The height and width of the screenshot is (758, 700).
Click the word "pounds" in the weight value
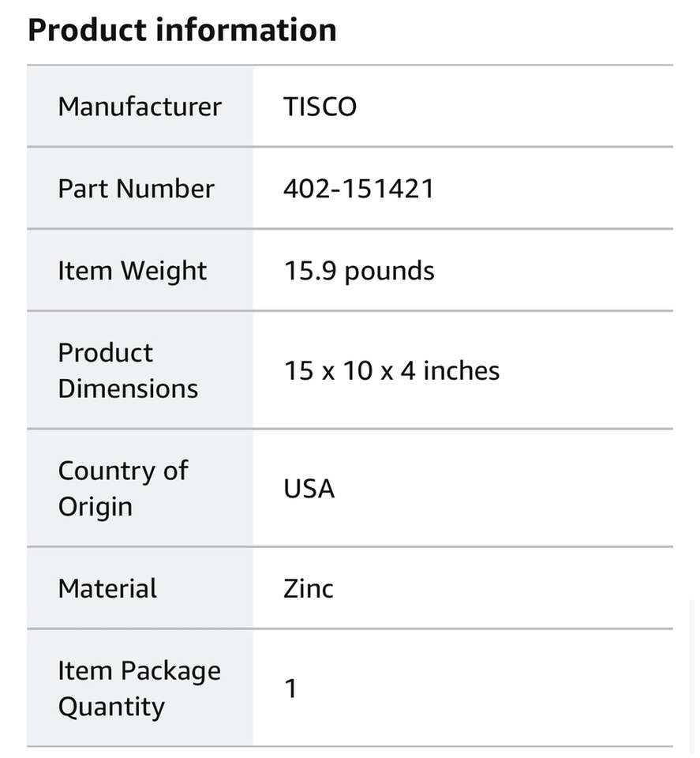point(390,271)
